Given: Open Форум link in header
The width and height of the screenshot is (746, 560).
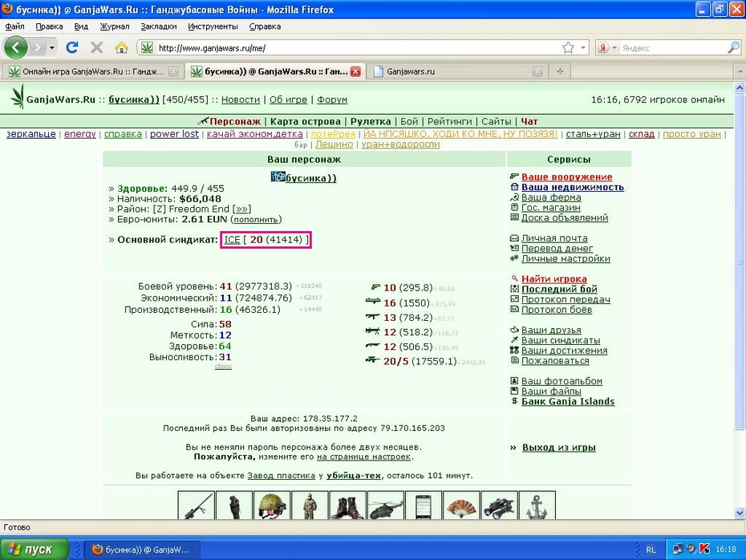Looking at the screenshot, I should pyautogui.click(x=332, y=99).
